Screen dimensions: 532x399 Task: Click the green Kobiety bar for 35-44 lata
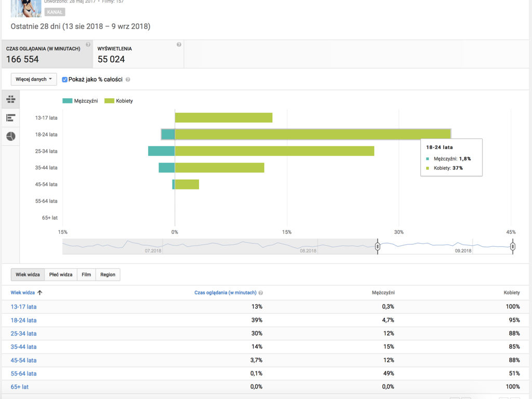pos(220,168)
